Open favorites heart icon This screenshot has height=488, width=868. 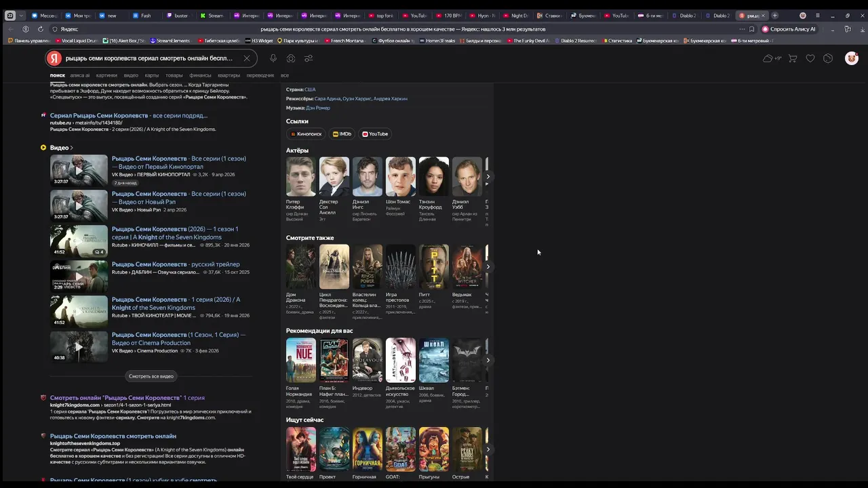810,58
